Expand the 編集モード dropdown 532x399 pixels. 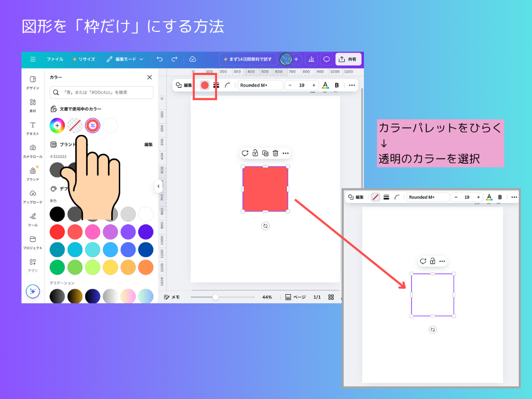(125, 60)
